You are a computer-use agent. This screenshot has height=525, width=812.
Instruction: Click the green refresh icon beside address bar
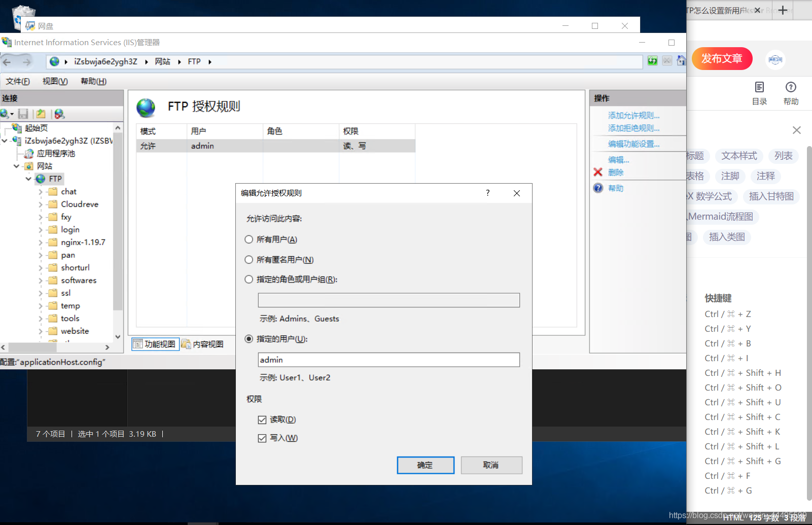click(x=652, y=61)
